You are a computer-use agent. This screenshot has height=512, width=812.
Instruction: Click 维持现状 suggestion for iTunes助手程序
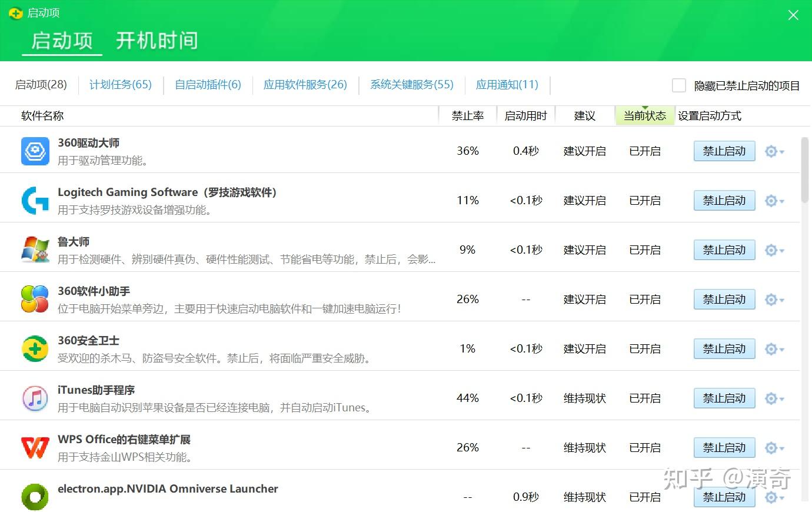585,398
